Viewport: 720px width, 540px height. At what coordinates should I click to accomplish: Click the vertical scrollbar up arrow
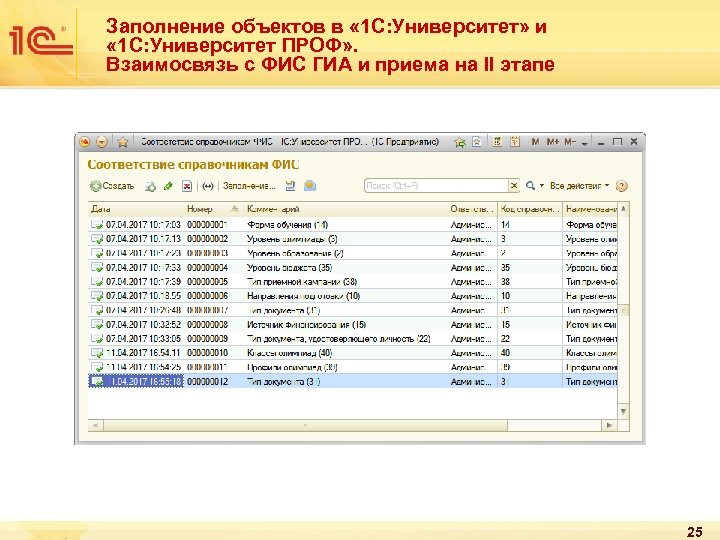click(623, 209)
